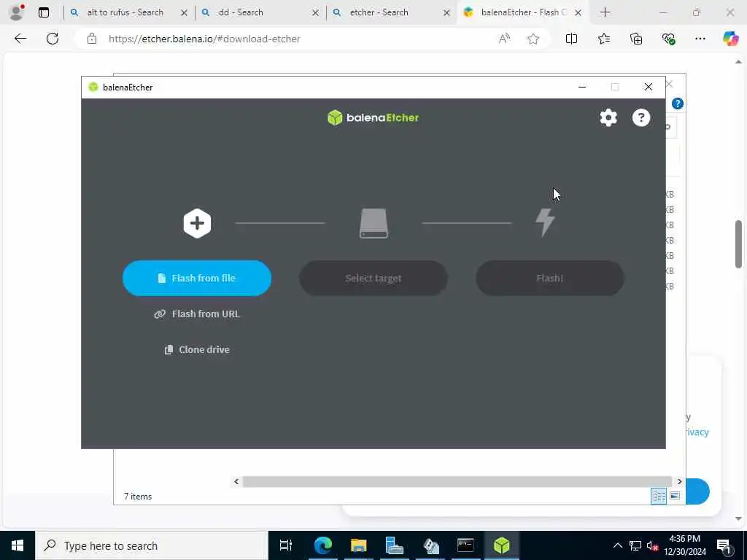Screen dimensions: 747x560
Task: Open the Edge profile avatar
Action: pyautogui.click(x=17, y=12)
